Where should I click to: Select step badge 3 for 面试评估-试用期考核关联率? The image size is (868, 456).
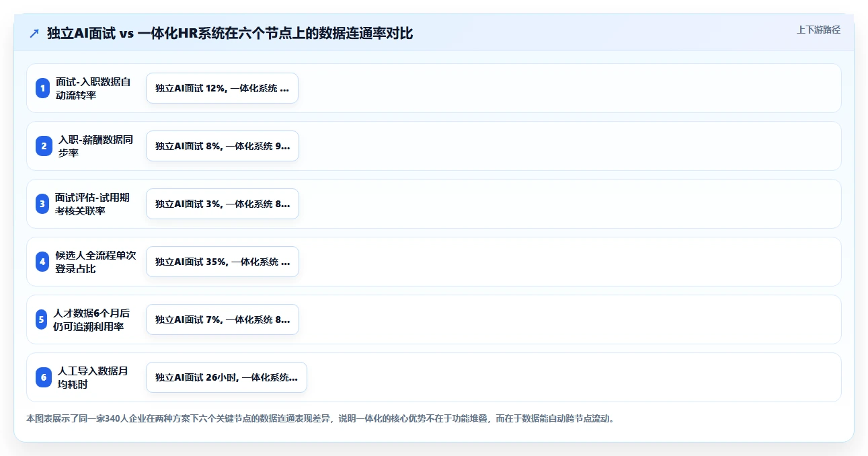tap(43, 204)
